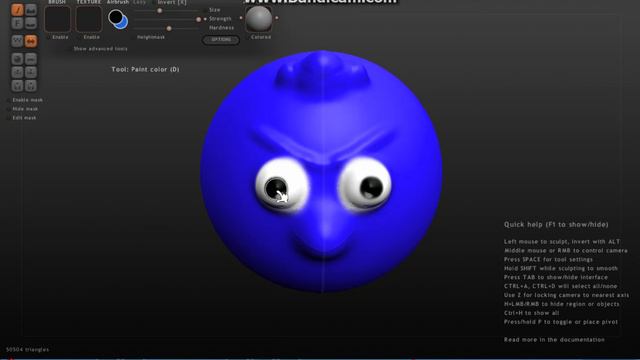
Task: Open Read more in the documentation
Action: (x=554, y=340)
